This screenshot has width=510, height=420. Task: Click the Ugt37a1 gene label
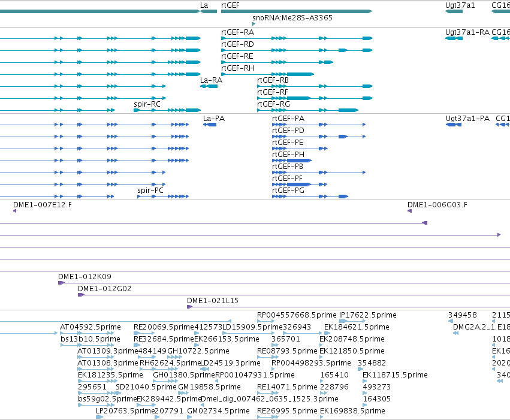(460, 5)
